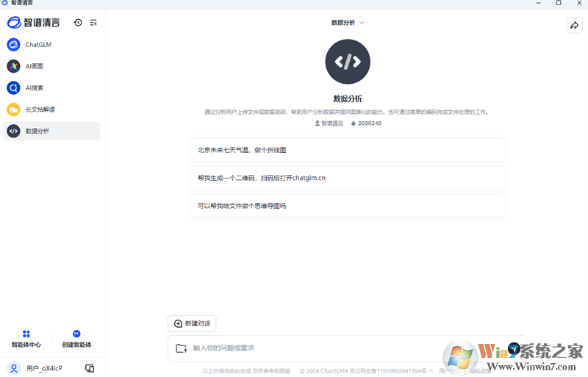Open 创建智能体 at sidebar bottom
The height and width of the screenshot is (377, 588).
(x=76, y=339)
